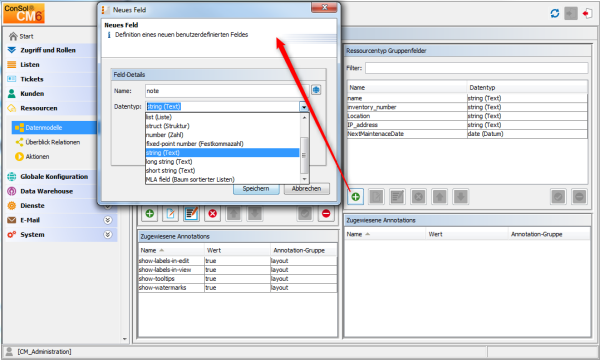Go to the Start home entry
Image resolution: width=600 pixels, height=360 pixels.
coord(21,36)
